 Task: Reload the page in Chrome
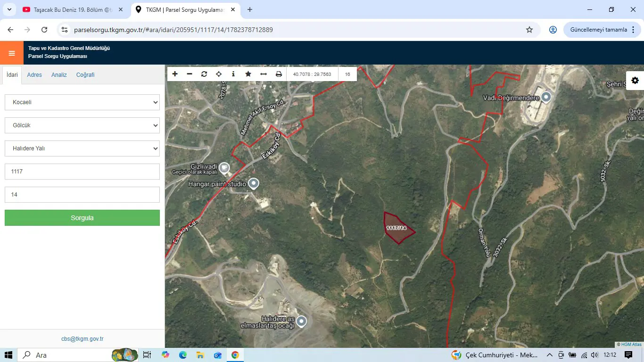pyautogui.click(x=44, y=30)
